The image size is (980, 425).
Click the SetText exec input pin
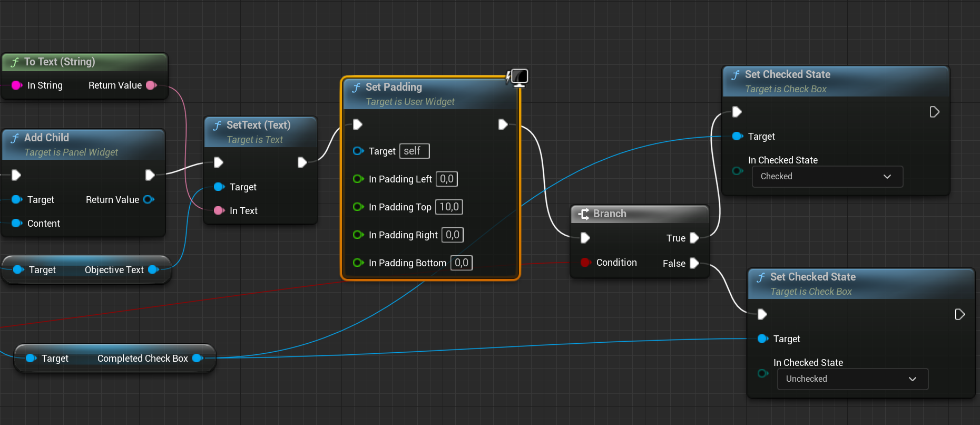tap(219, 162)
